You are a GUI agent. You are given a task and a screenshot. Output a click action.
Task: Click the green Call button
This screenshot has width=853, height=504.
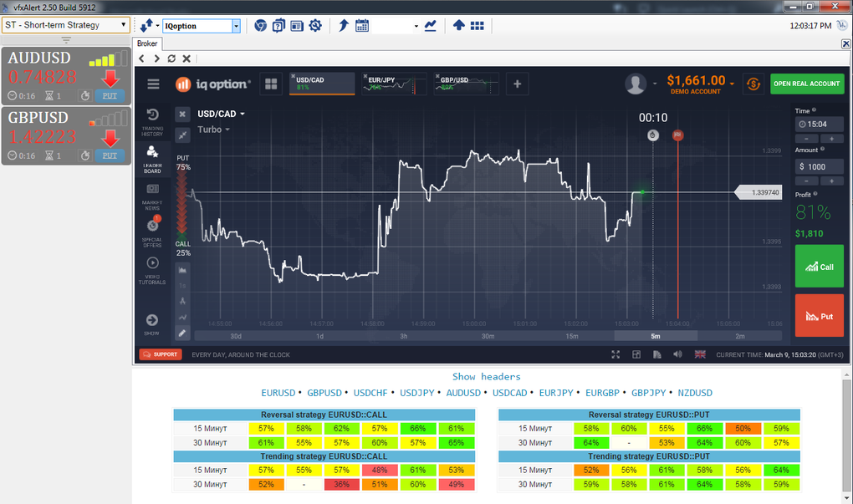click(820, 266)
